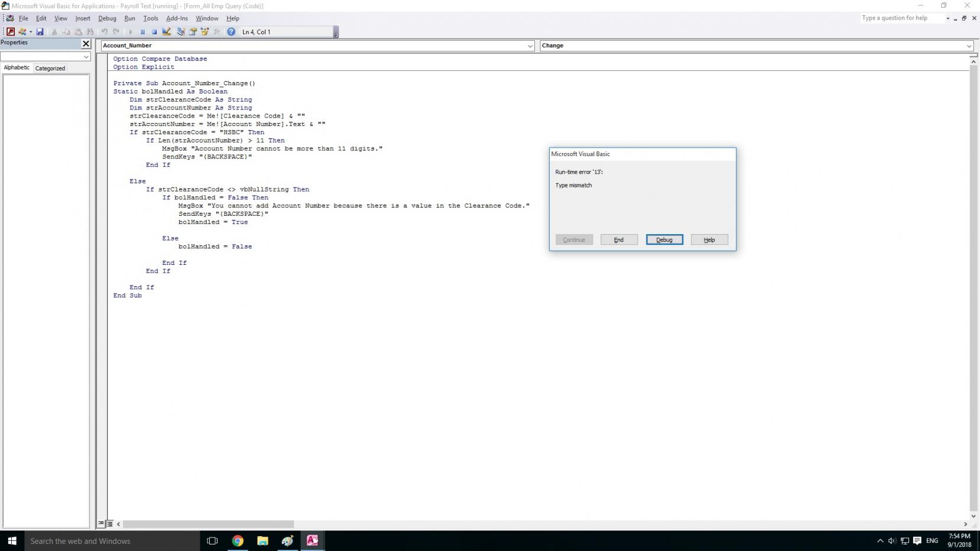Expand the Account_Number object dropdown
This screenshot has height=551, width=980.
click(x=530, y=46)
